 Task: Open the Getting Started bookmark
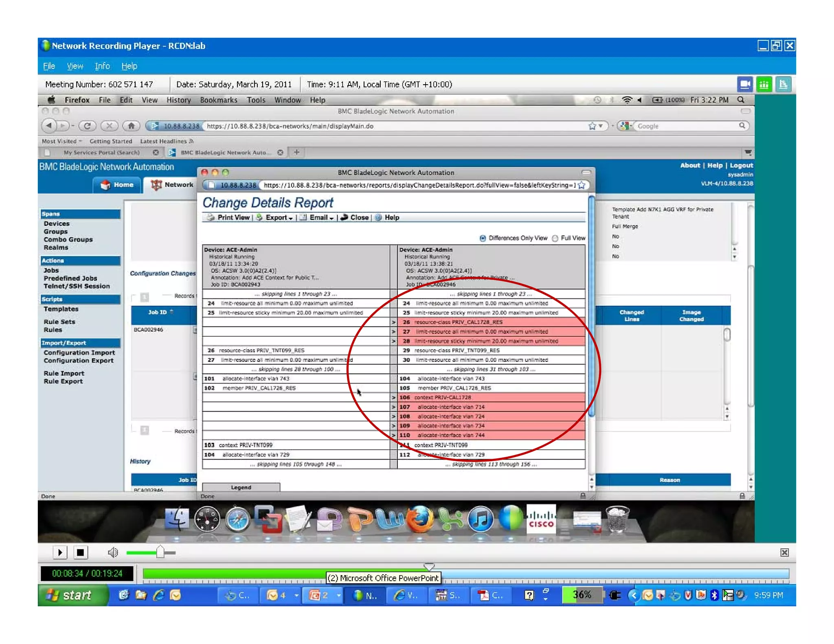pyautogui.click(x=111, y=141)
